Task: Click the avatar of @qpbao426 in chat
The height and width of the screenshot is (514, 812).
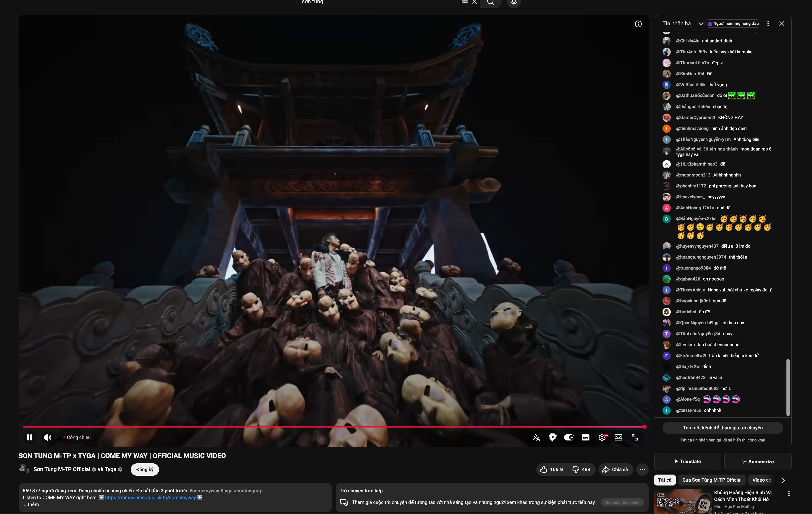Action: coord(666,279)
